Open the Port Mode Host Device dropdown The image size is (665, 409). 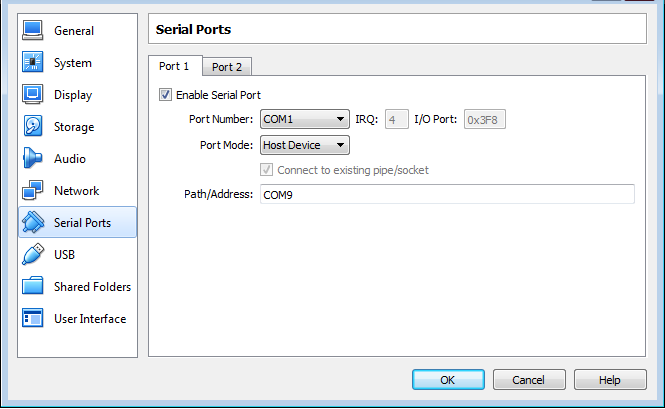[305, 145]
